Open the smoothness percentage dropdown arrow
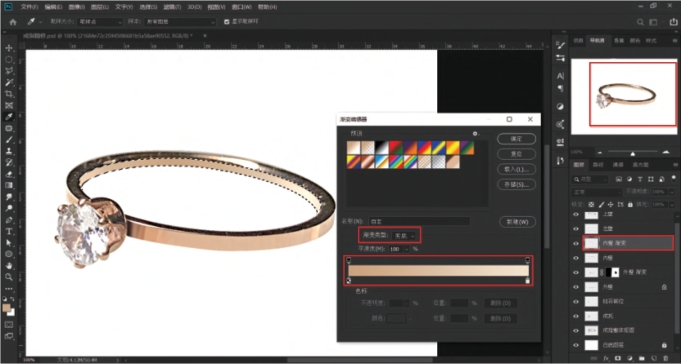681x364 pixels. (407, 249)
